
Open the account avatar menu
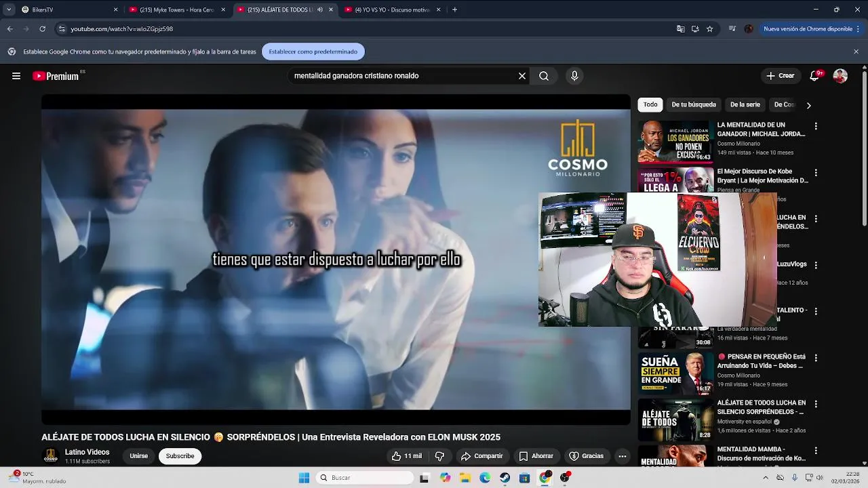(840, 76)
